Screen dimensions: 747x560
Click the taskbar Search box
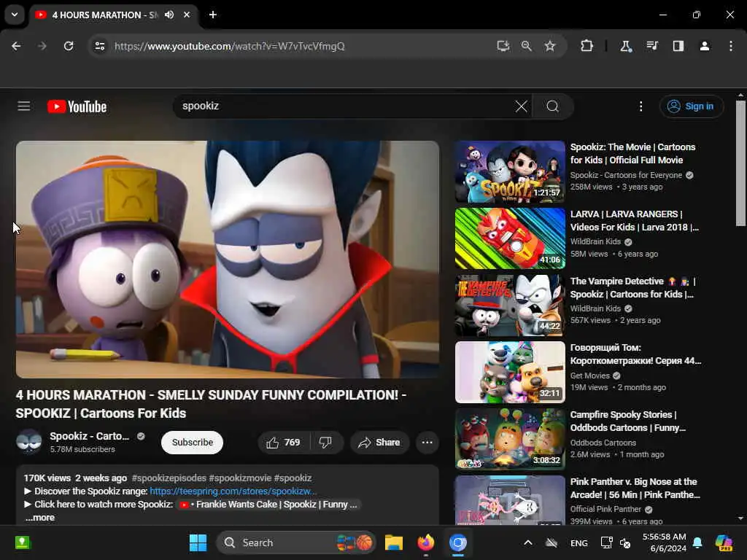pyautogui.click(x=296, y=542)
